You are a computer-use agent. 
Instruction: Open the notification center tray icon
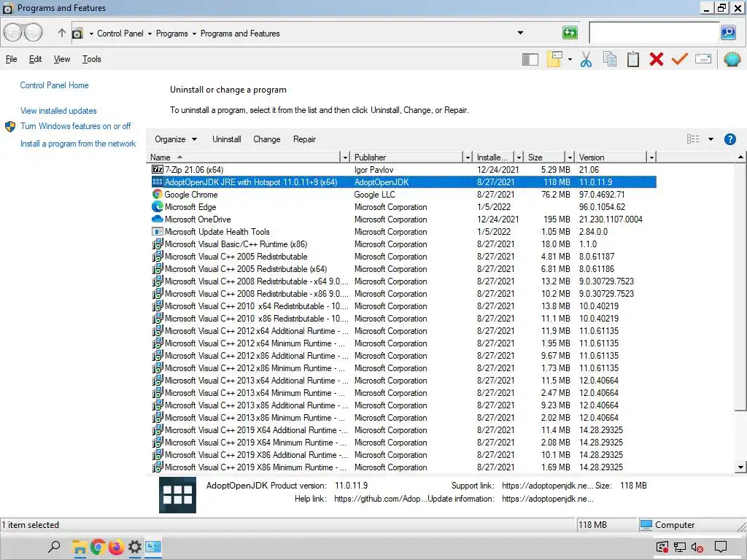point(721,547)
